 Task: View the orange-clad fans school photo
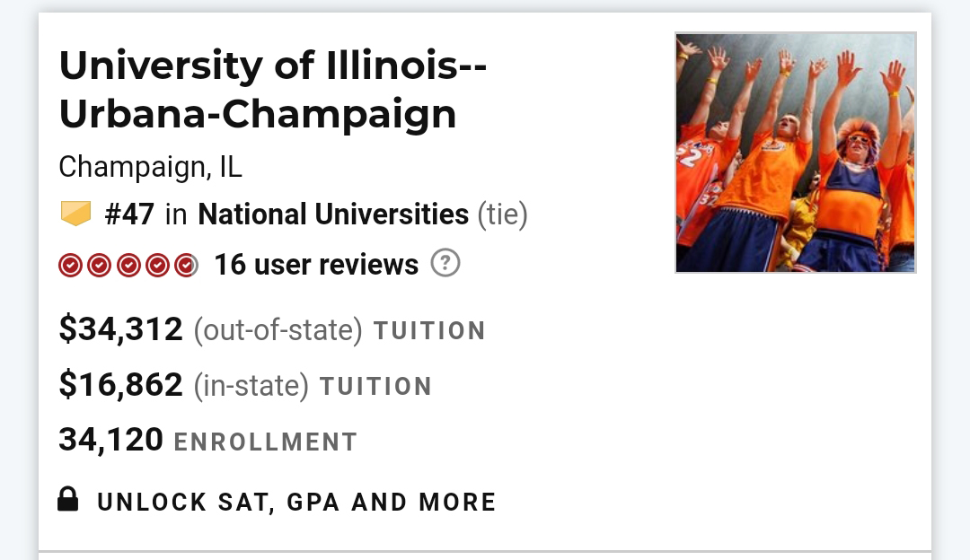[x=795, y=153]
